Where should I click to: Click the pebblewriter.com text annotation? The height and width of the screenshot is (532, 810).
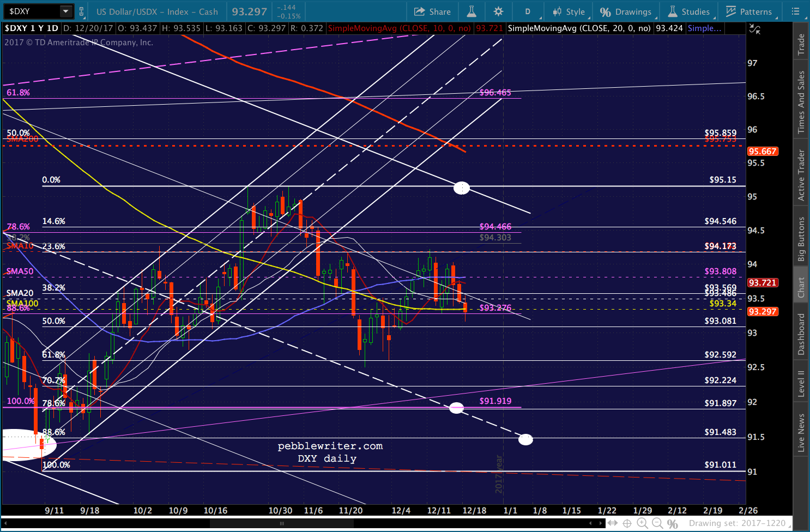click(330, 446)
